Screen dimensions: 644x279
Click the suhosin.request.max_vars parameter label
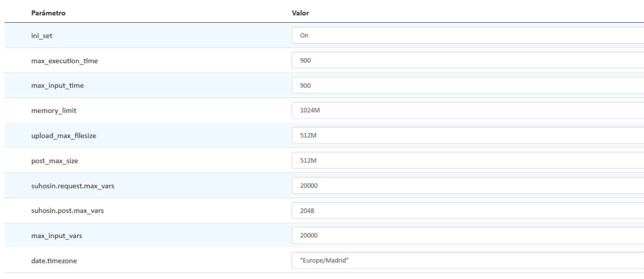point(73,186)
